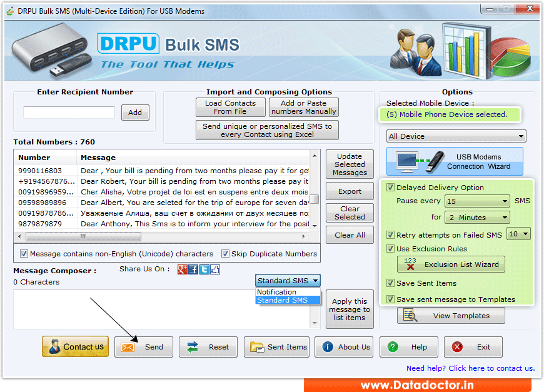Select Standard SMS from the open list
544x392 pixels.
point(288,300)
